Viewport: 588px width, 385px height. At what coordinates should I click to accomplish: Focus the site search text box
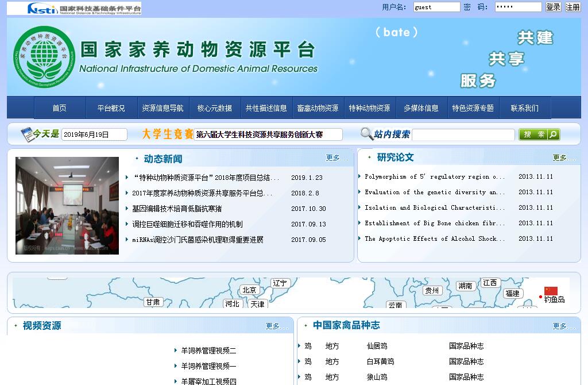point(463,134)
